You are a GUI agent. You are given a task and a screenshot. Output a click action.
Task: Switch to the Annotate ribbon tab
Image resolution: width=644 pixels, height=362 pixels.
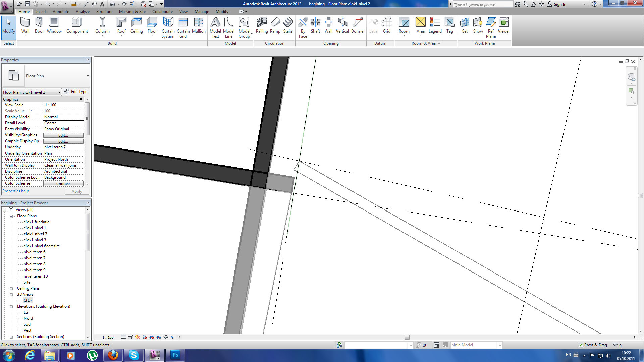(x=61, y=12)
